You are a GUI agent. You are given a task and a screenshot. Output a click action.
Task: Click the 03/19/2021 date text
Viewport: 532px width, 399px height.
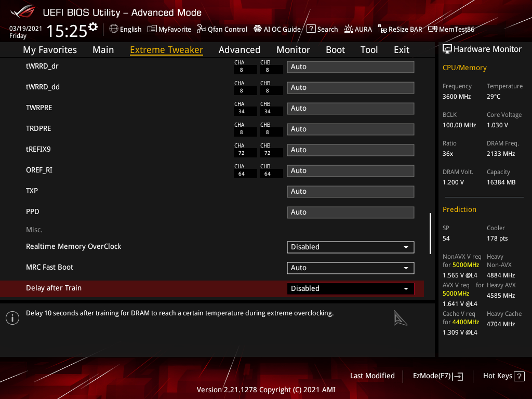(25, 28)
